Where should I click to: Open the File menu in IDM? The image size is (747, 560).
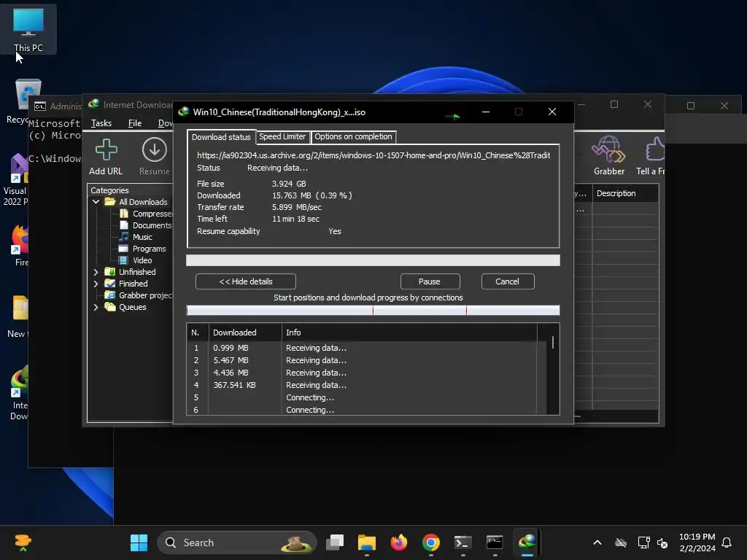click(x=135, y=123)
